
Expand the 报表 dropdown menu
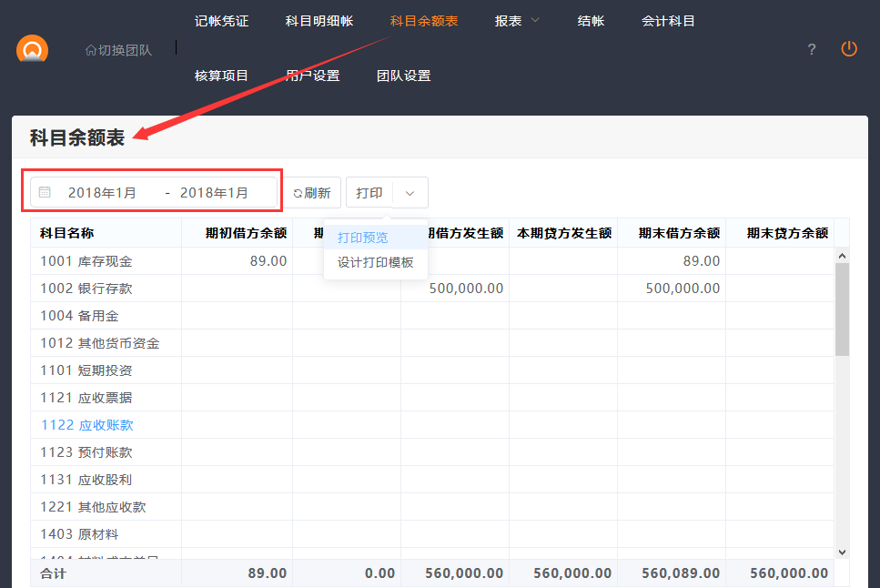tap(517, 21)
